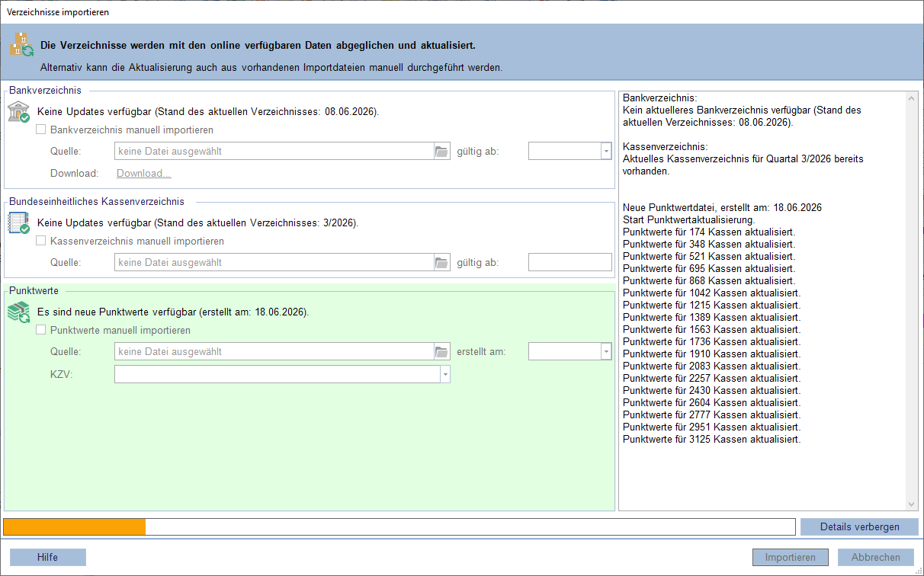
Task: Click the Kassenverzeichnis notebook icon
Action: pos(18,223)
